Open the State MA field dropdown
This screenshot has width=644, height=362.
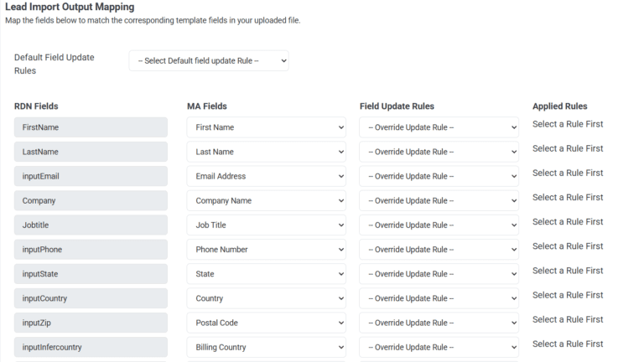pyautogui.click(x=266, y=274)
